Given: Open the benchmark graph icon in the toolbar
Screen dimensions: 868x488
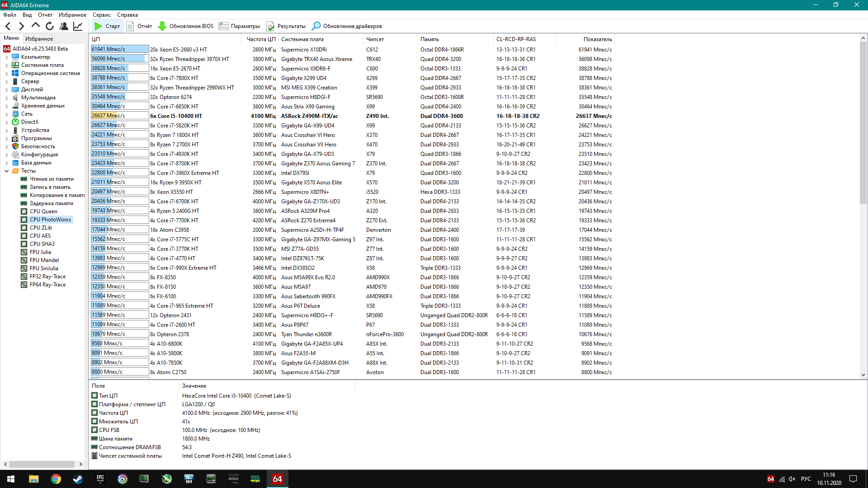Looking at the screenshot, I should pos(78,26).
